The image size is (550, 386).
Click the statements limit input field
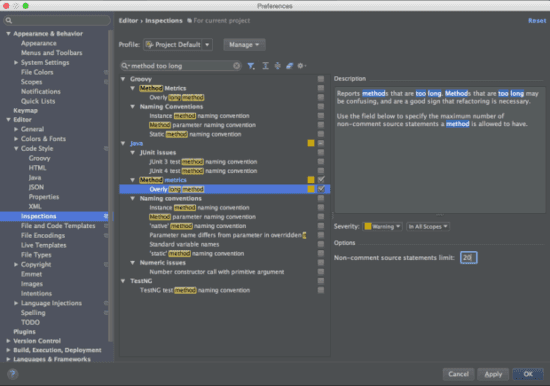point(469,258)
